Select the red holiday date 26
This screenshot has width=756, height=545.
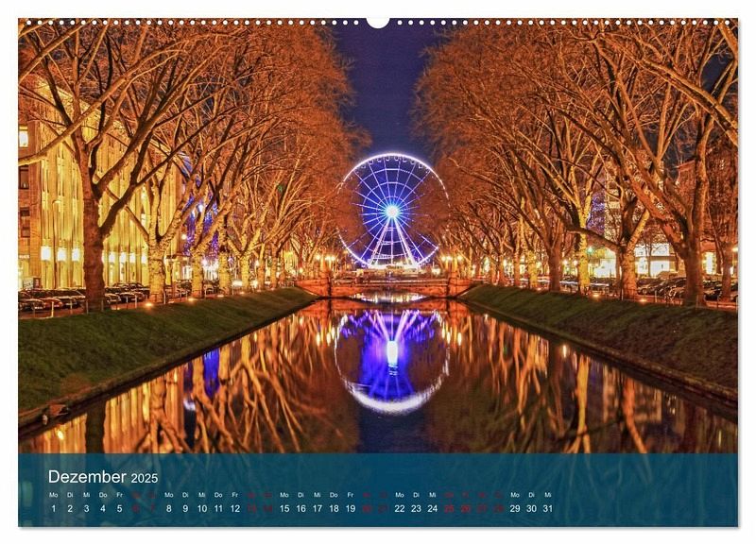point(465,508)
